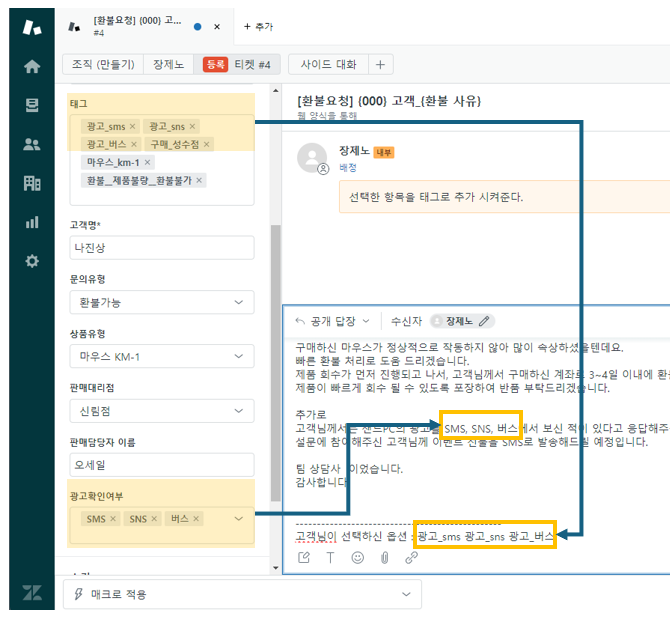Click the + 추가 new tab button
Viewport: 670px width, 632px height.
(258, 26)
